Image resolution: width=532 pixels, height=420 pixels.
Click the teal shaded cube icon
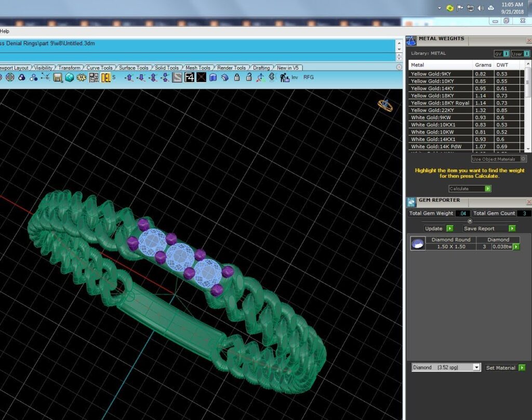coord(70,77)
